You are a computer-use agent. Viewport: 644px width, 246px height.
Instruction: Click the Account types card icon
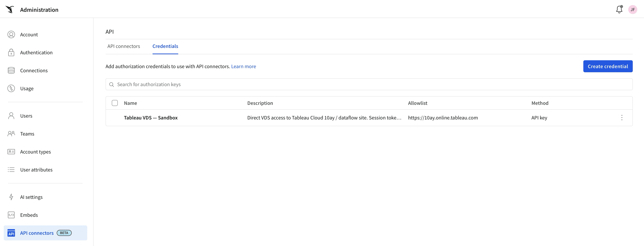click(11, 152)
